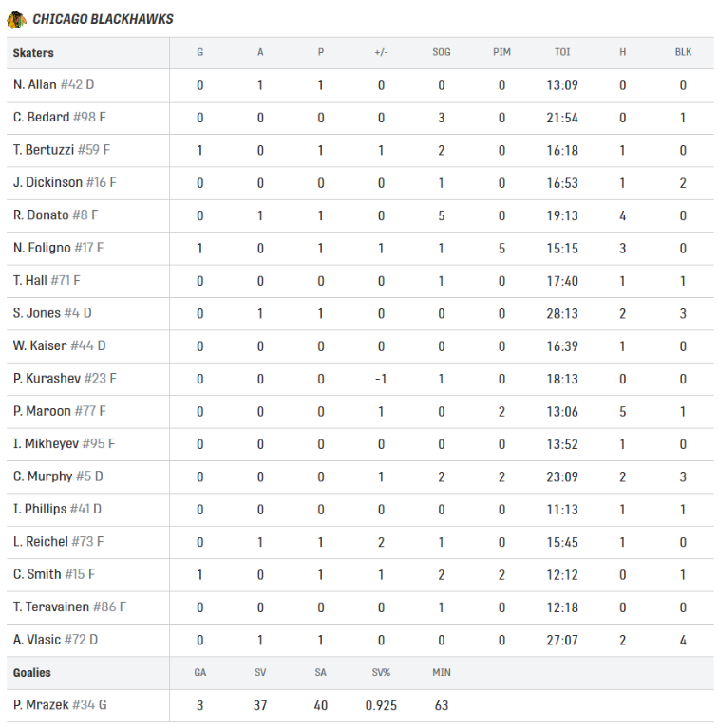Sort skaters by the G column header
718x728 pixels.
pos(199,53)
